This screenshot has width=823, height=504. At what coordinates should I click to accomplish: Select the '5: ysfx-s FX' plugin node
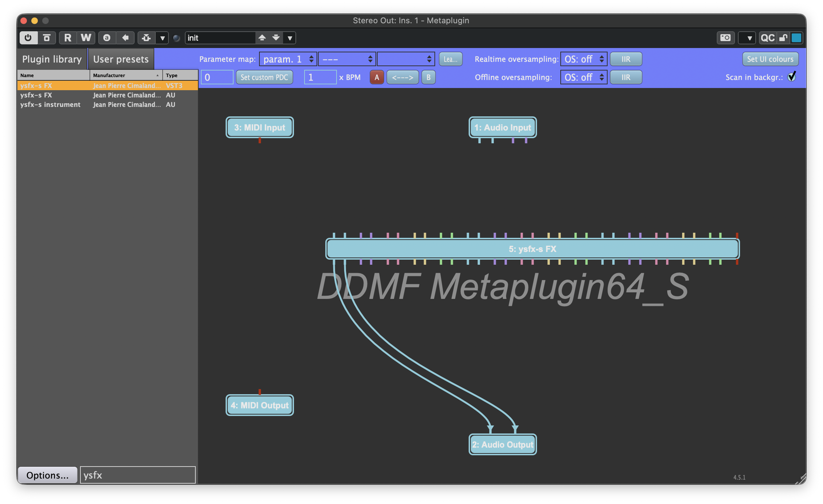[x=532, y=249]
